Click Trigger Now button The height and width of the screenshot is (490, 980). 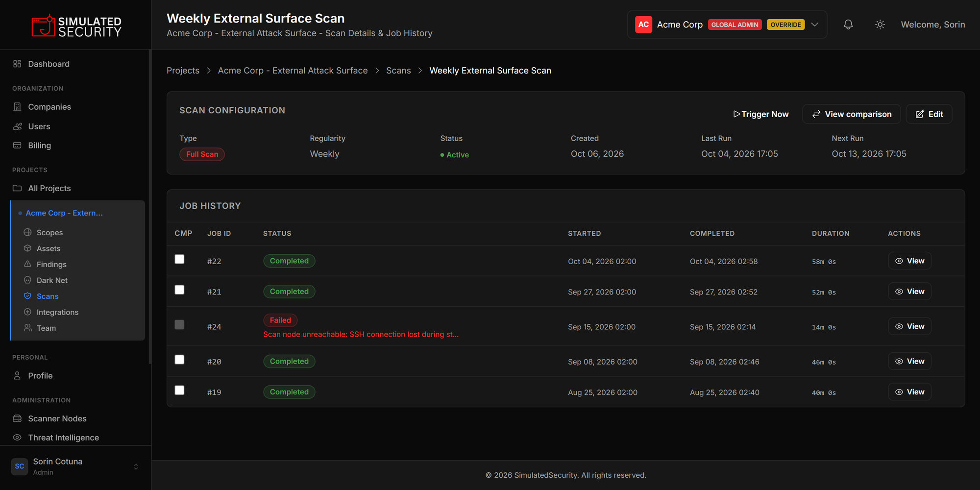[x=761, y=114]
